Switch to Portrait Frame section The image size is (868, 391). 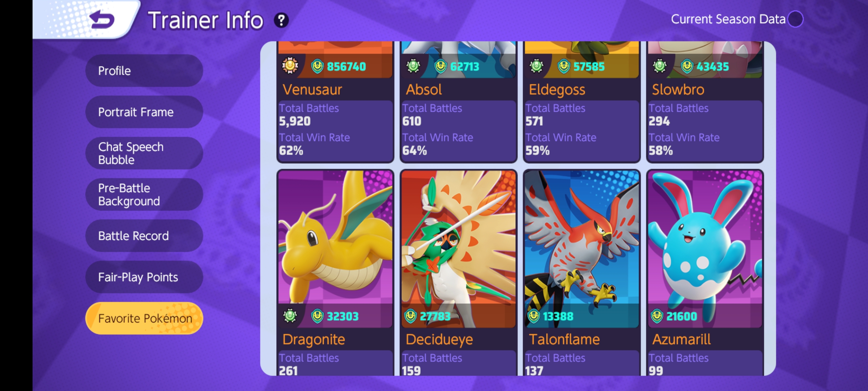point(144,112)
